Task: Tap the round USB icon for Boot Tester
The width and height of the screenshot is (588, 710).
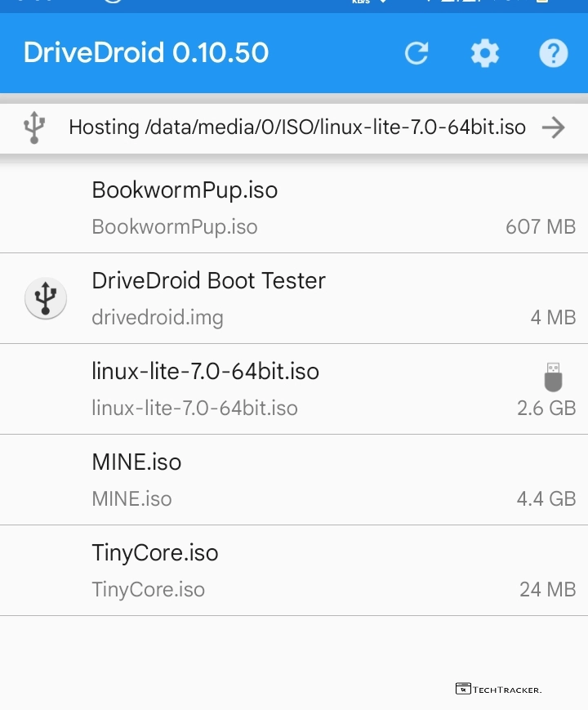Action: [46, 298]
